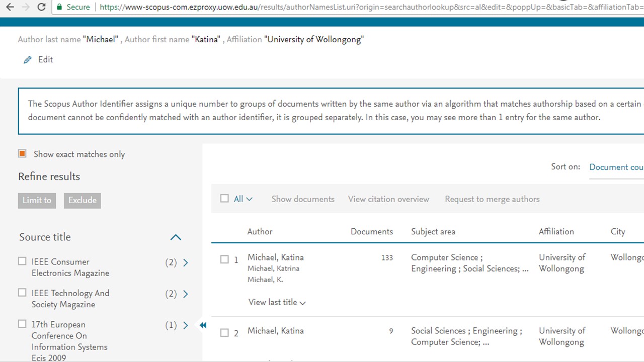Go back using browser back arrow
The width and height of the screenshot is (644, 362).
coord(10,7)
